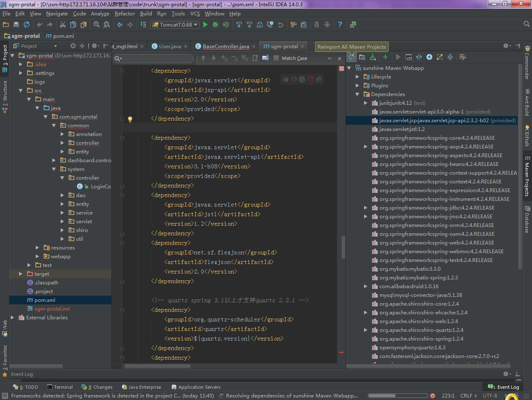Click the Back navigation arrow
The height and width of the screenshot is (400, 532).
(x=120, y=25)
